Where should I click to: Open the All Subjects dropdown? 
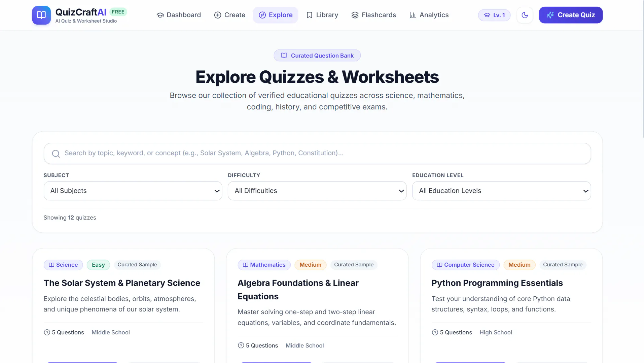pyautogui.click(x=133, y=191)
